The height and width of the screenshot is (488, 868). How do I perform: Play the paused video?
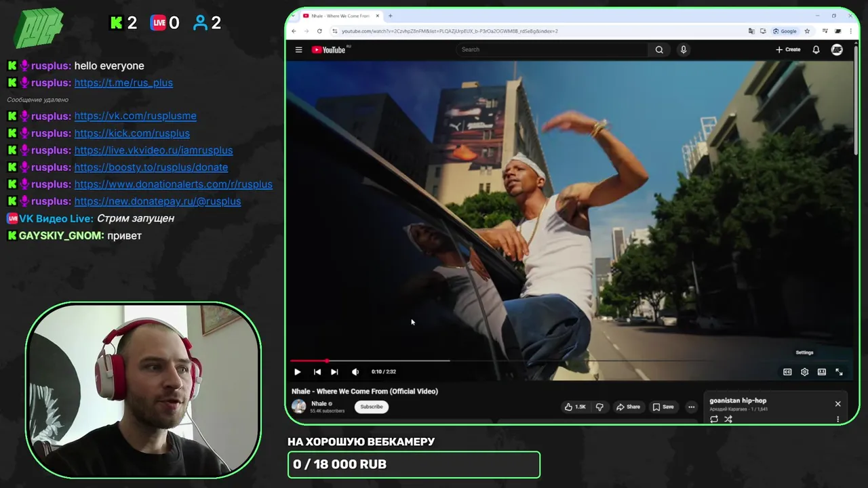tap(297, 371)
